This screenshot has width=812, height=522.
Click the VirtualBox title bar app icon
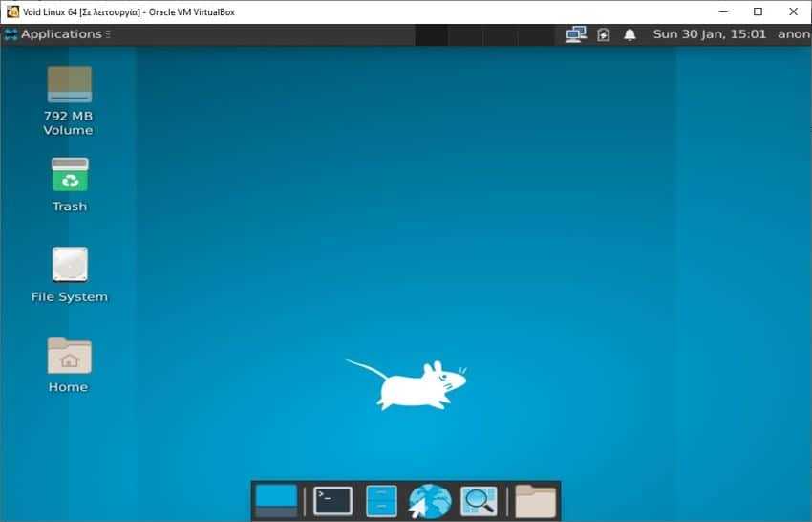13,11
